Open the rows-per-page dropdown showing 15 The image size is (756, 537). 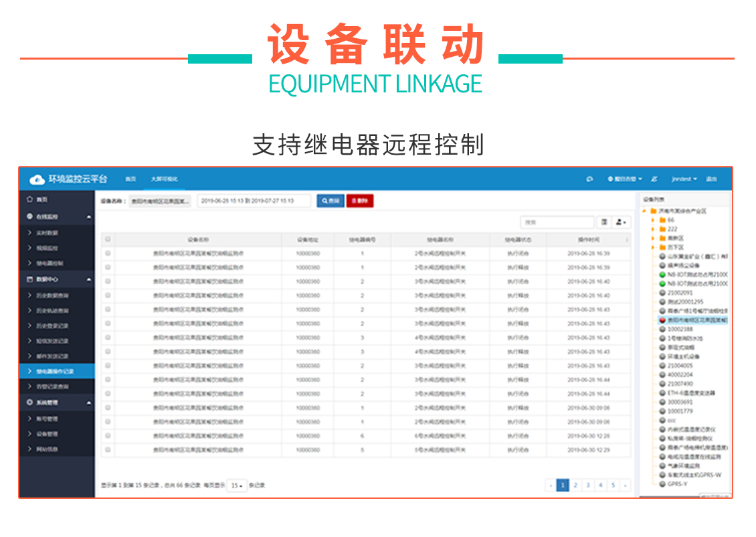click(237, 485)
